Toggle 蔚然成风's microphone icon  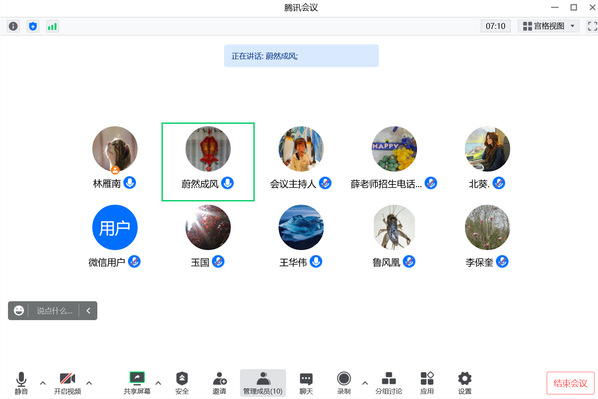click(x=228, y=183)
